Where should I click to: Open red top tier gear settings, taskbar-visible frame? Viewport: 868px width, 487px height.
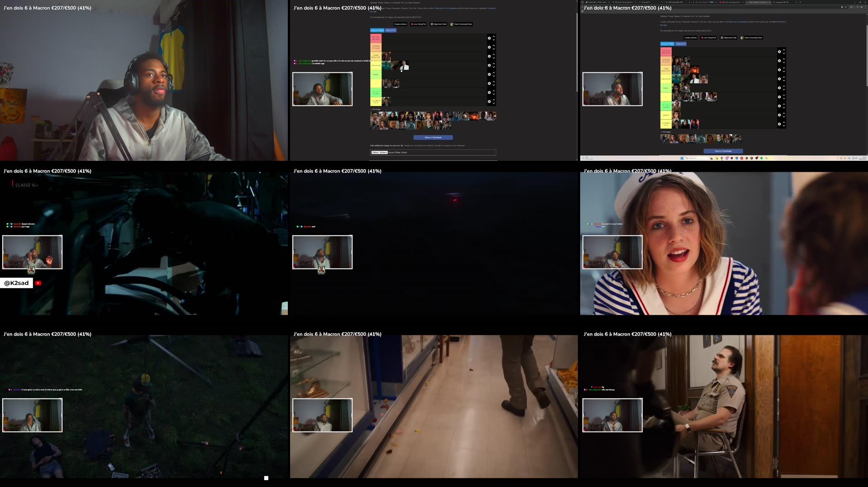(x=779, y=52)
